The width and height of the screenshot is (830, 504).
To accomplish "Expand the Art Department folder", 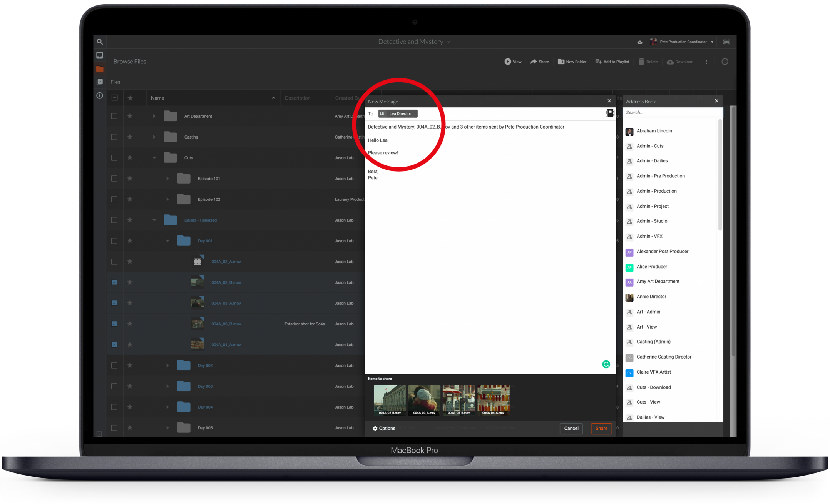I will tap(154, 116).
